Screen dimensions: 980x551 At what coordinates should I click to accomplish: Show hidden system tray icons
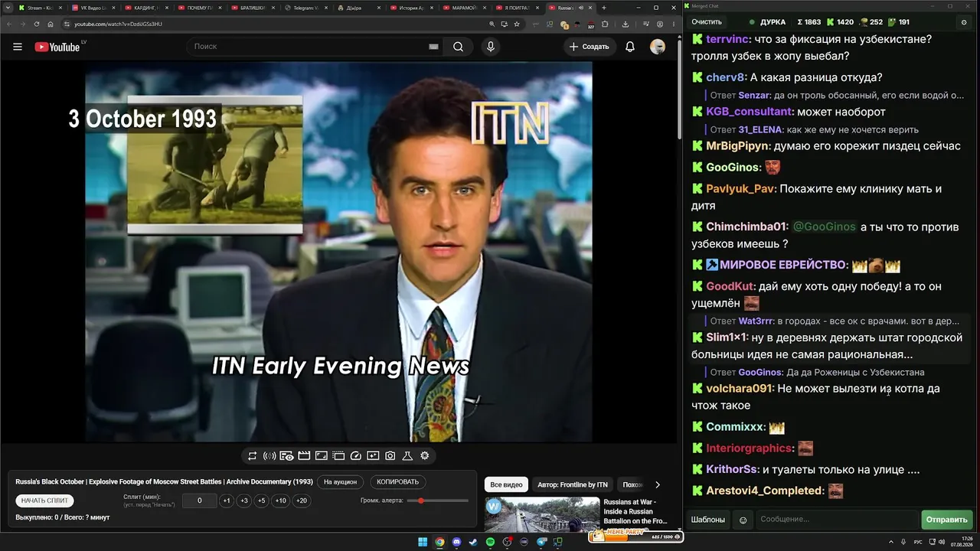[x=893, y=543]
